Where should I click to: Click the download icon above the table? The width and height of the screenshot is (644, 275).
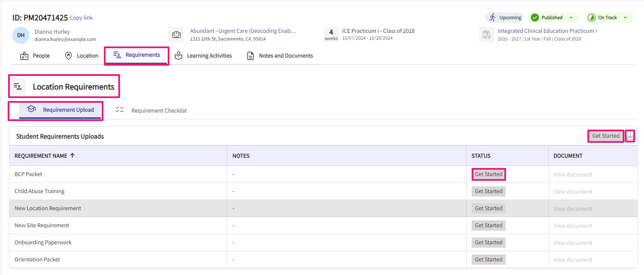pyautogui.click(x=630, y=136)
